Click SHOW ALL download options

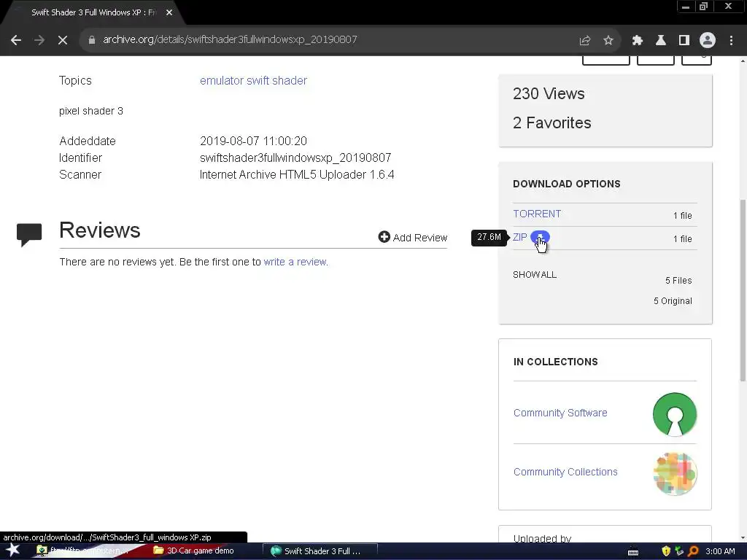(x=535, y=275)
